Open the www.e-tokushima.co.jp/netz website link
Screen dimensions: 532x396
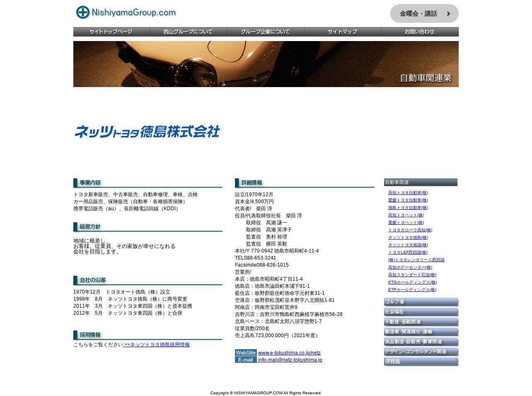[x=289, y=353]
